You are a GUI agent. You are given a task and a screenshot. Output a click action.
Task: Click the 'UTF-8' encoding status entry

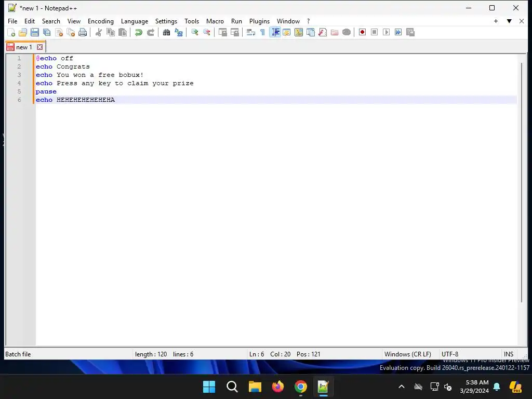(450, 354)
